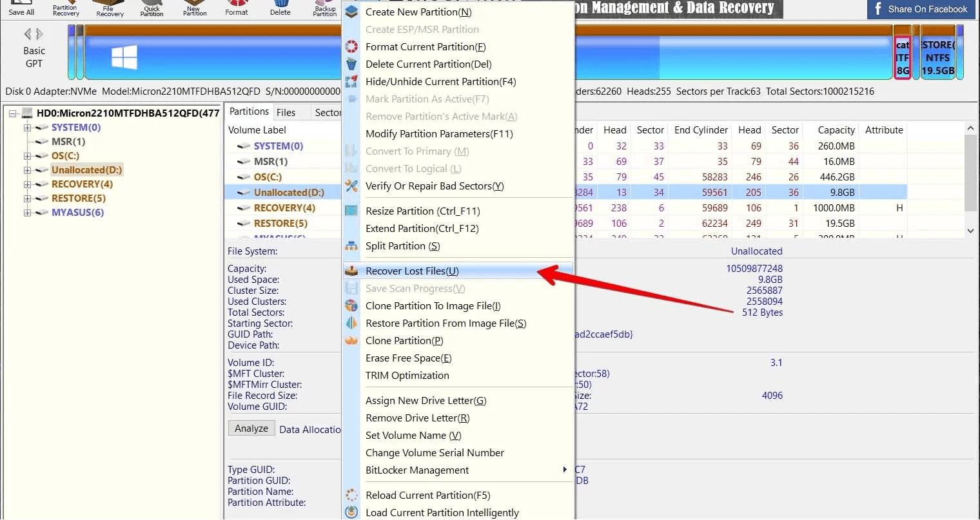The height and width of the screenshot is (520, 980).
Task: Click the New Partition toolbar icon
Action: tap(195, 8)
